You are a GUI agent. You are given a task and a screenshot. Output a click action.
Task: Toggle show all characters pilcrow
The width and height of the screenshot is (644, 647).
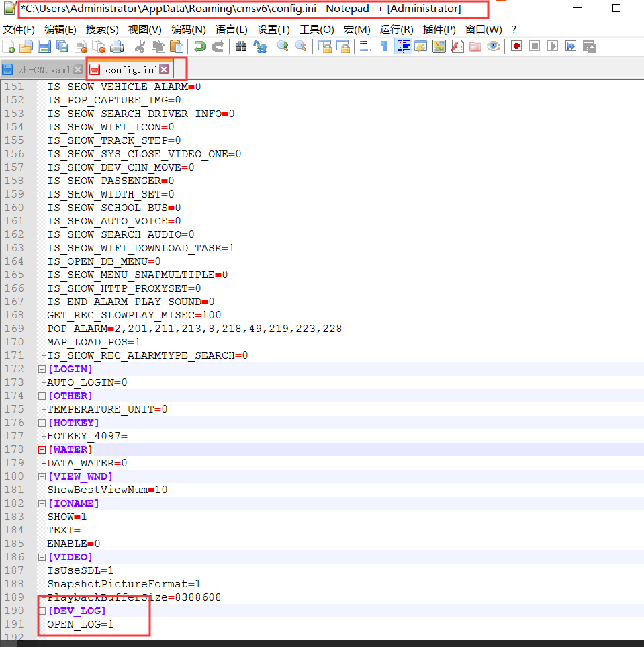click(x=384, y=46)
